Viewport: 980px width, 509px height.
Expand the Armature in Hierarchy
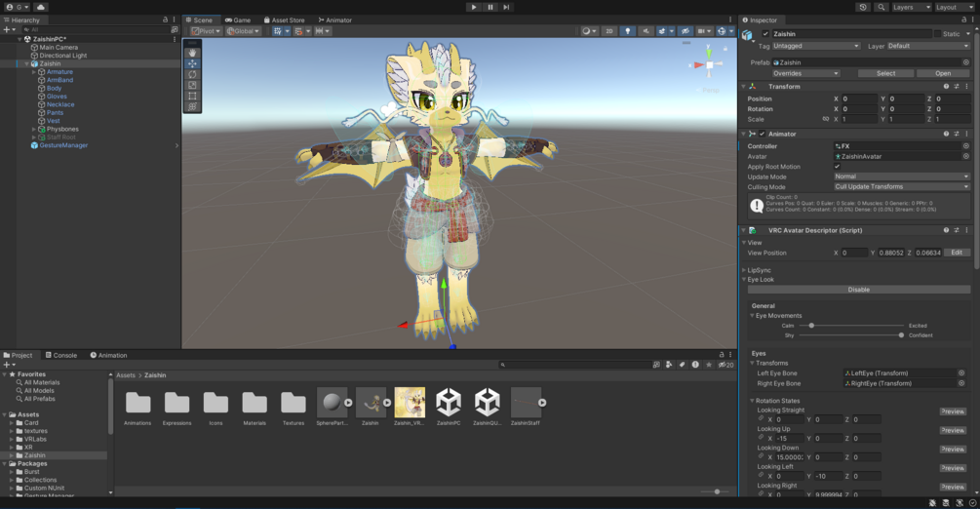click(x=34, y=72)
